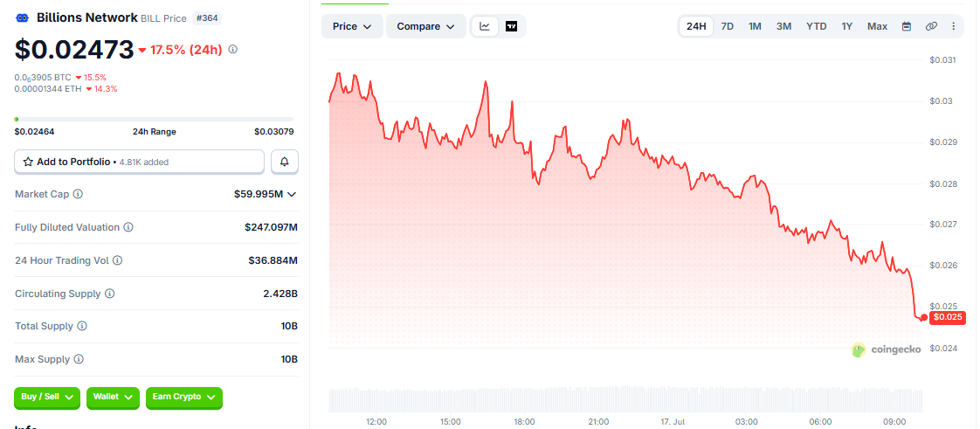Select the 1Y time range tab

tap(847, 26)
